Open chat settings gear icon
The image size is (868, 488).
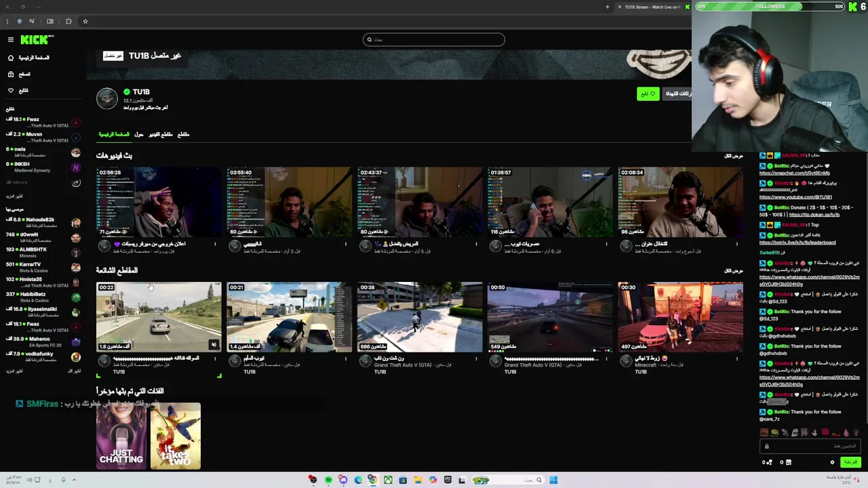832,462
